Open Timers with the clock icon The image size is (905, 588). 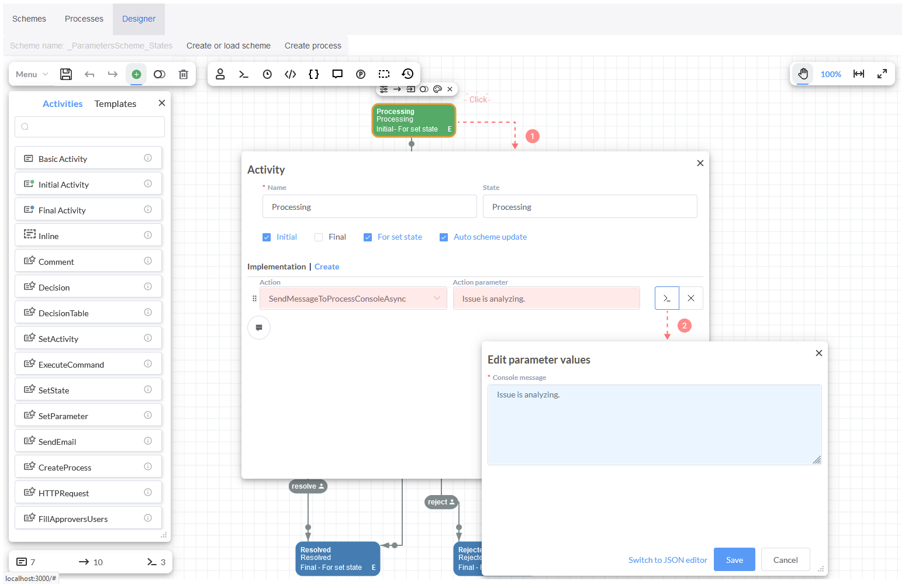[267, 74]
